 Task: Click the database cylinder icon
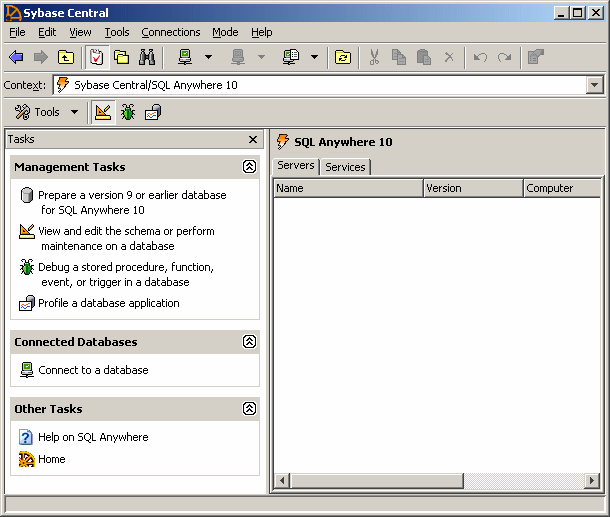click(27, 195)
